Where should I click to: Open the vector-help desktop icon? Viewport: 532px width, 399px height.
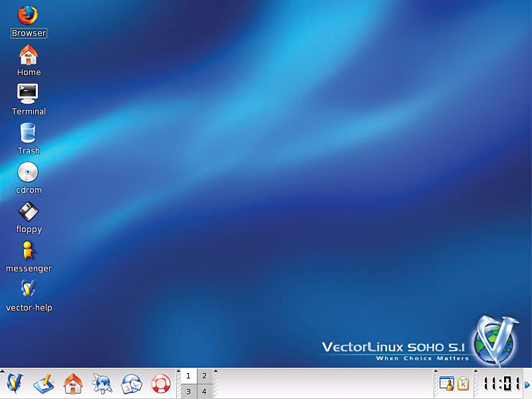click(28, 289)
